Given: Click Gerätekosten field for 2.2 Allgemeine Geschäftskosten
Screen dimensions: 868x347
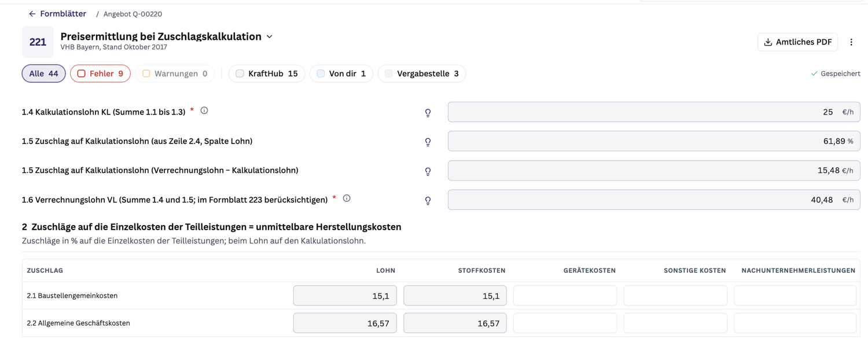Looking at the screenshot, I should (565, 323).
